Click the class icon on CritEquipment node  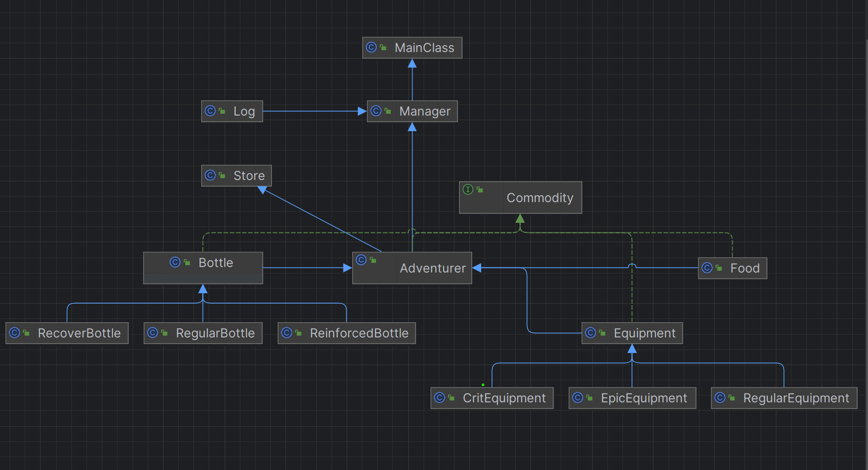pos(439,398)
